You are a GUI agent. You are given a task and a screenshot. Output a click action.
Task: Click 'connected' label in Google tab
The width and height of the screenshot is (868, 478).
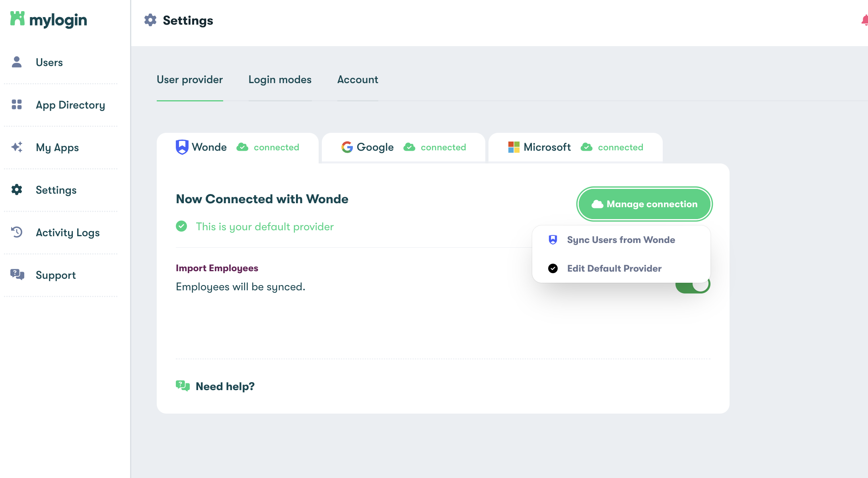click(443, 147)
